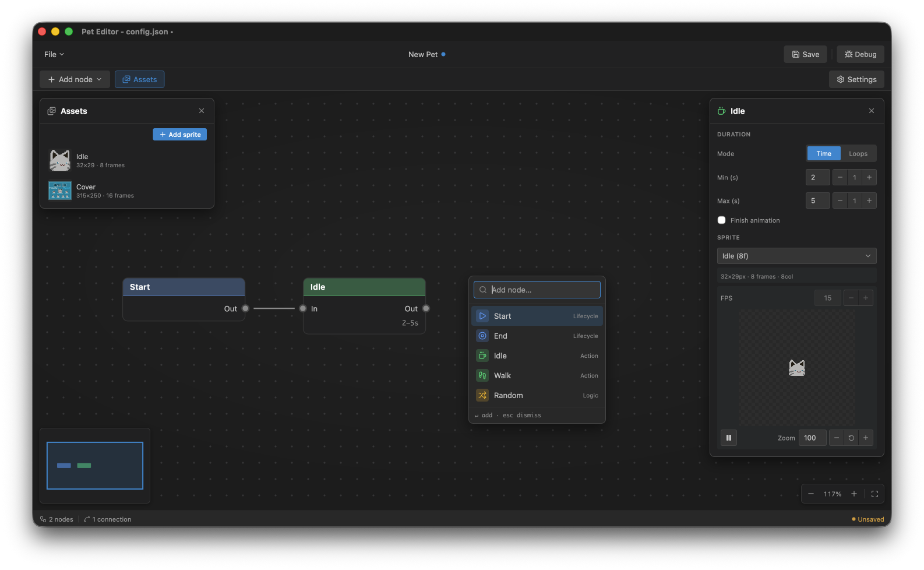The height and width of the screenshot is (570, 924).
Task: Click the Start node Out port
Action: click(x=245, y=308)
